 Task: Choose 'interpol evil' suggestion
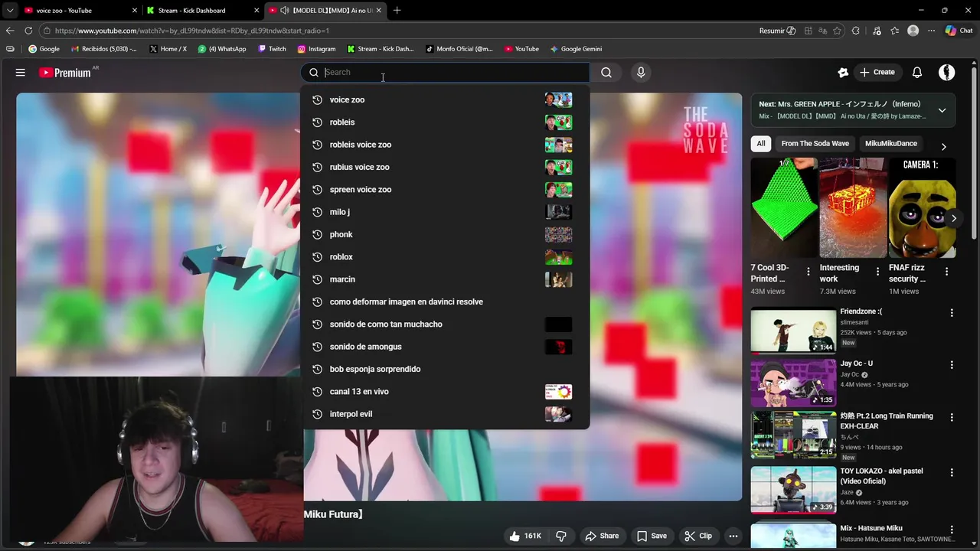[x=445, y=414]
